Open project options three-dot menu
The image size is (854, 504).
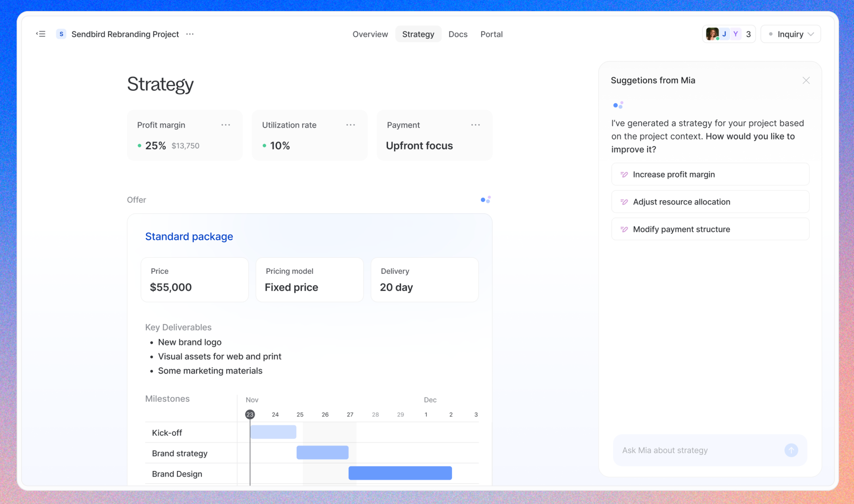click(190, 34)
